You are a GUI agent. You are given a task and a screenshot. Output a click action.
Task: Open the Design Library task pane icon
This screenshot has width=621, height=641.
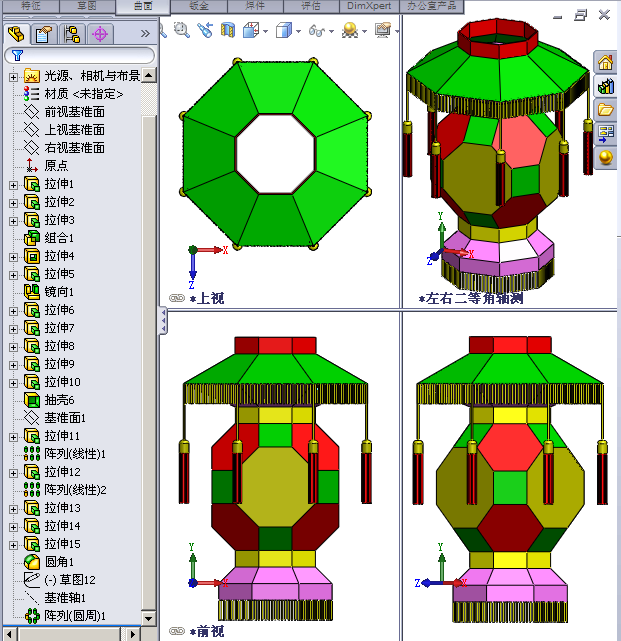605,86
